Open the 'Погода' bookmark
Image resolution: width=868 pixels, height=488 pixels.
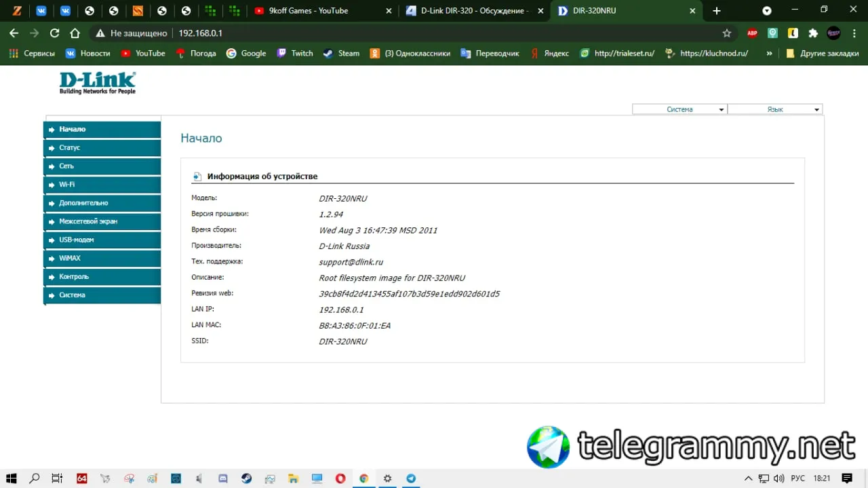[196, 53]
